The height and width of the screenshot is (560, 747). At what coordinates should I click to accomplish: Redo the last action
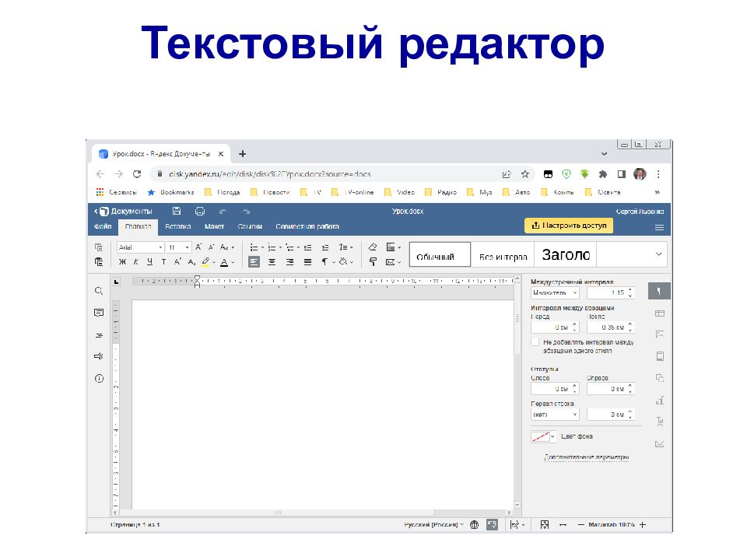246,211
